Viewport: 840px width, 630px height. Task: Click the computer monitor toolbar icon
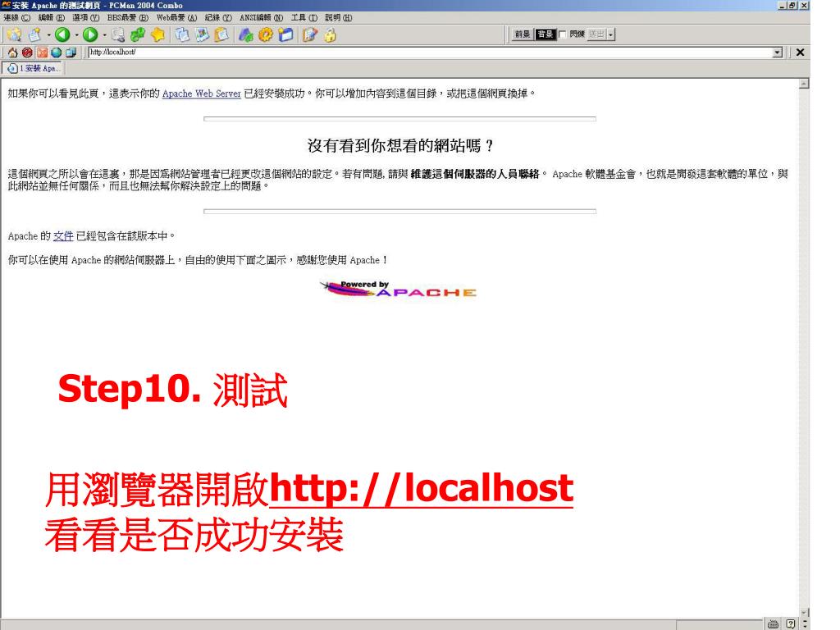click(x=118, y=34)
